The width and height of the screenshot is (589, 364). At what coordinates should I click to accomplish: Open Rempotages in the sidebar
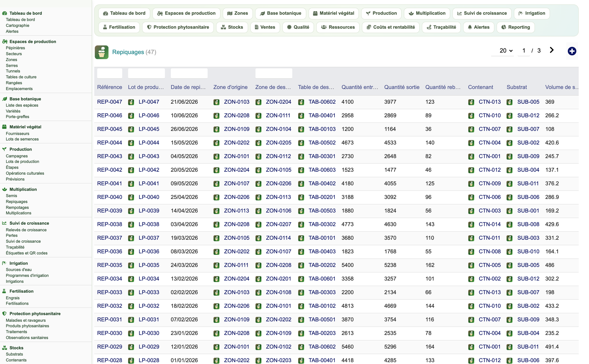coord(17,207)
